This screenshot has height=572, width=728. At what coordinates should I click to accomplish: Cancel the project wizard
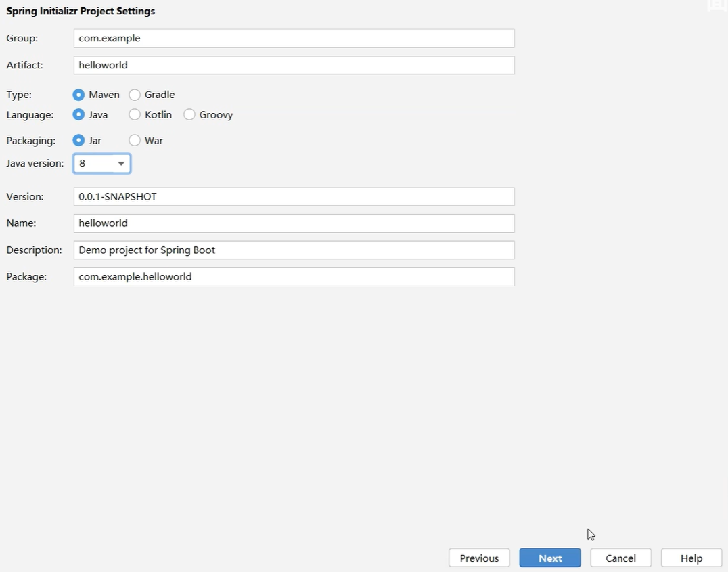pos(620,558)
